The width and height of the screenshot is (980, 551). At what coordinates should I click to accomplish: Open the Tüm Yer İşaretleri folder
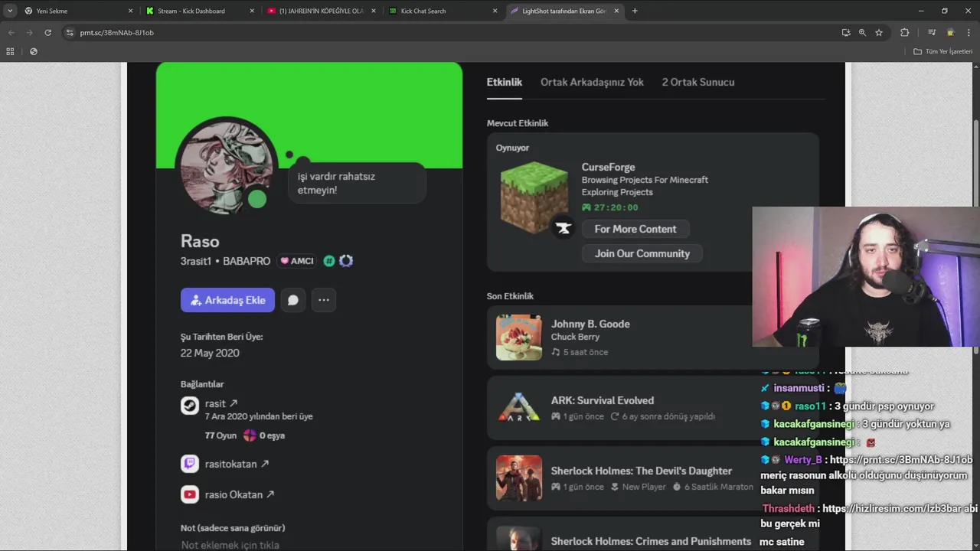coord(942,51)
